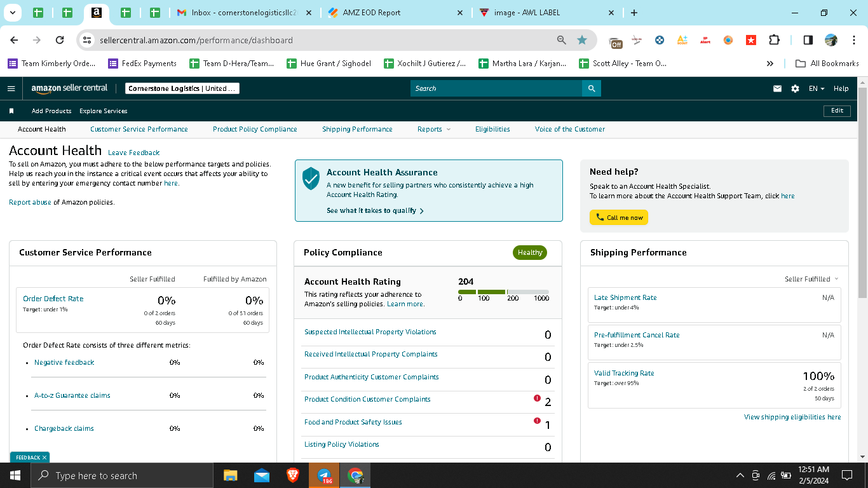This screenshot has height=488, width=868.
Task: Open the red star extension icon
Action: 751,40
